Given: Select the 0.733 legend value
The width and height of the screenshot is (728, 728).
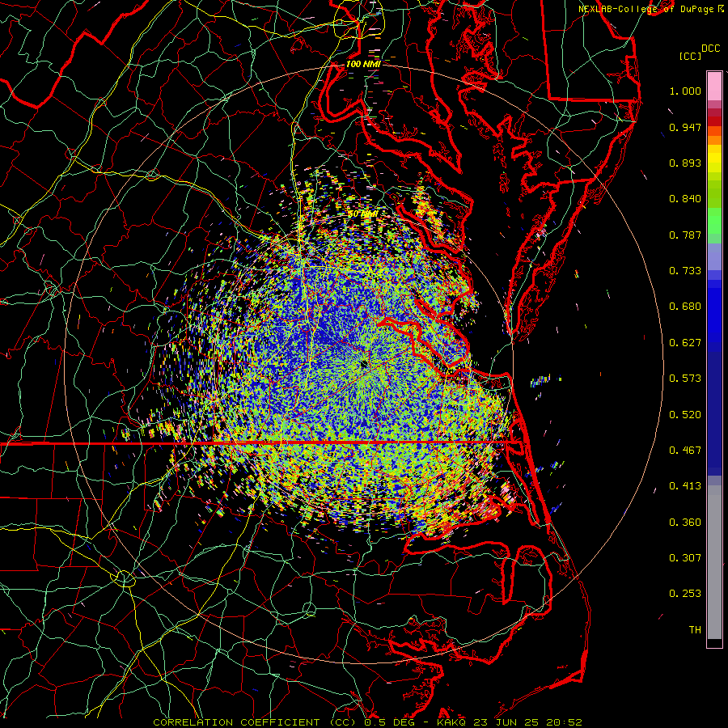Looking at the screenshot, I should 685,271.
